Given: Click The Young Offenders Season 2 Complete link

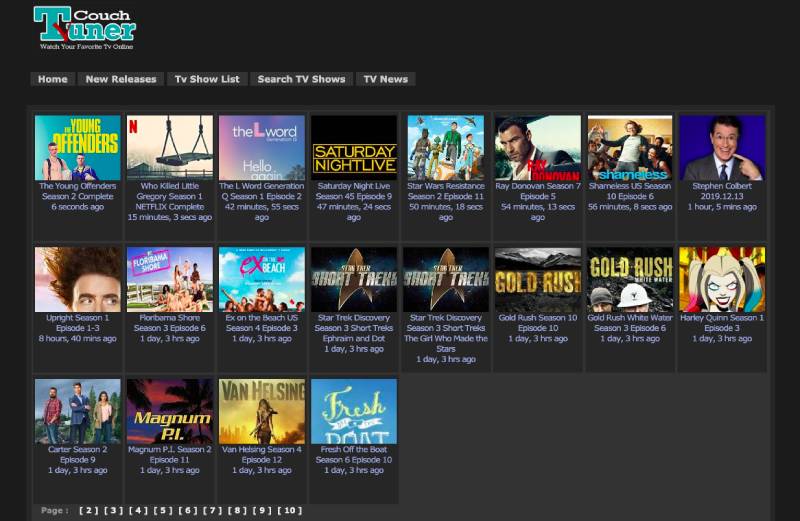Looking at the screenshot, I should (x=78, y=191).
